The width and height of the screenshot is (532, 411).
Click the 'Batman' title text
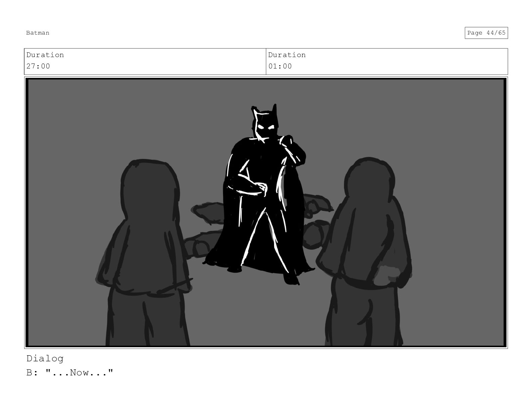click(38, 33)
